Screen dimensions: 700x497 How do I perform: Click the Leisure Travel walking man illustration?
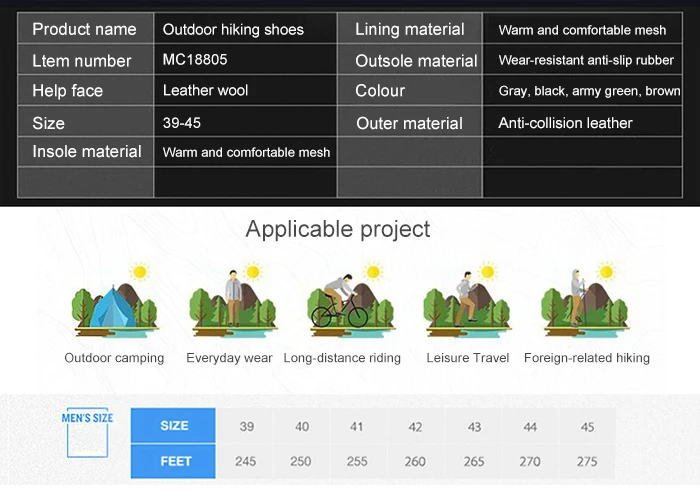click(467, 299)
